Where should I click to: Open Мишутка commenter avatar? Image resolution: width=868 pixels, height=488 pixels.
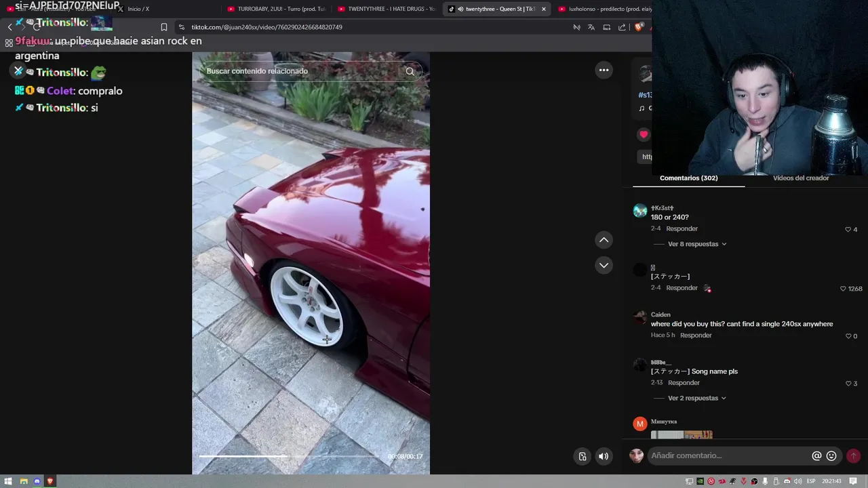click(x=640, y=424)
